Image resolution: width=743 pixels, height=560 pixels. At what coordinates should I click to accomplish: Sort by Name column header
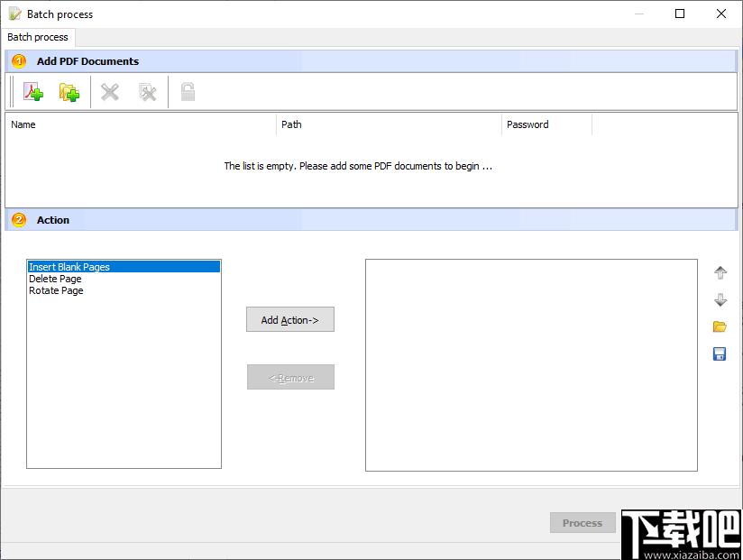tap(141, 124)
